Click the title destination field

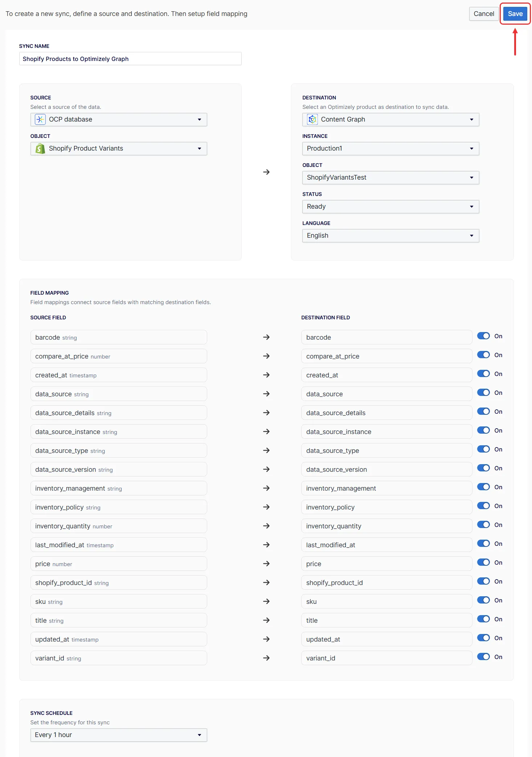(386, 620)
